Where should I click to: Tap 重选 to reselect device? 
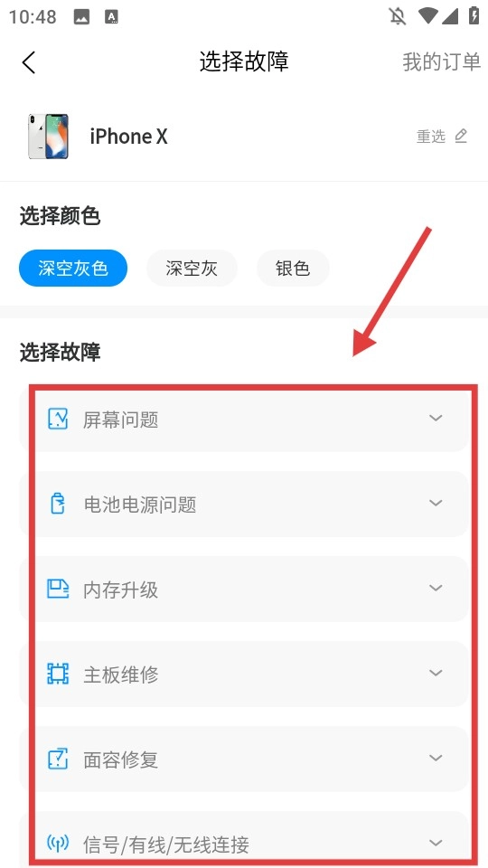(x=431, y=137)
